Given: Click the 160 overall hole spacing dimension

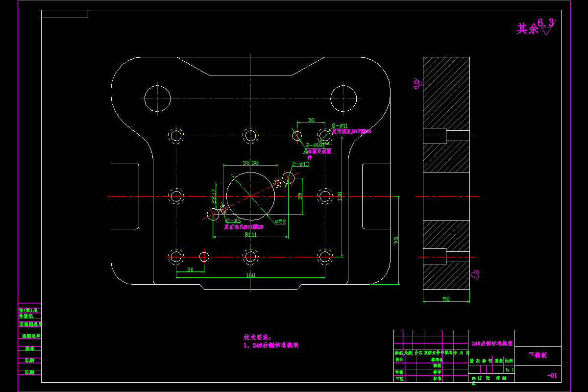Looking at the screenshot, I should click(x=250, y=275).
